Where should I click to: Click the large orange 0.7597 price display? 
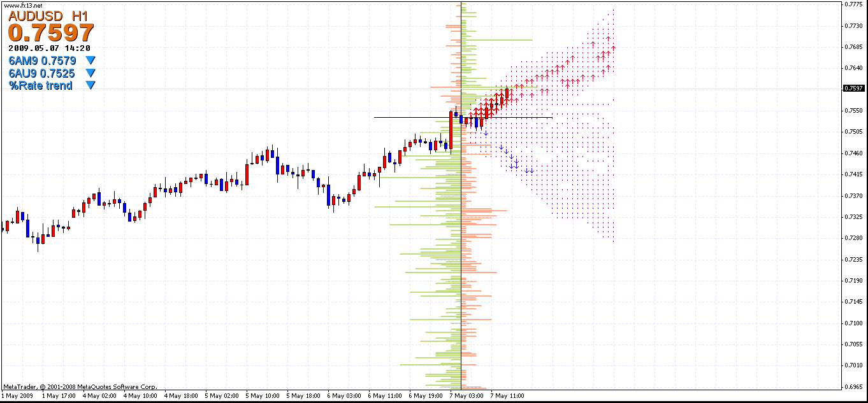[x=51, y=32]
